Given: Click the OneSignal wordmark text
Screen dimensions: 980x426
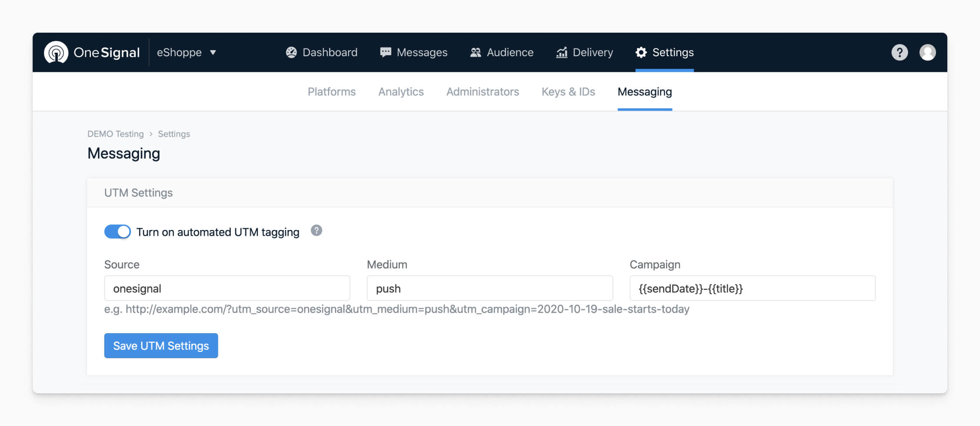Looking at the screenshot, I should click(x=107, y=52).
